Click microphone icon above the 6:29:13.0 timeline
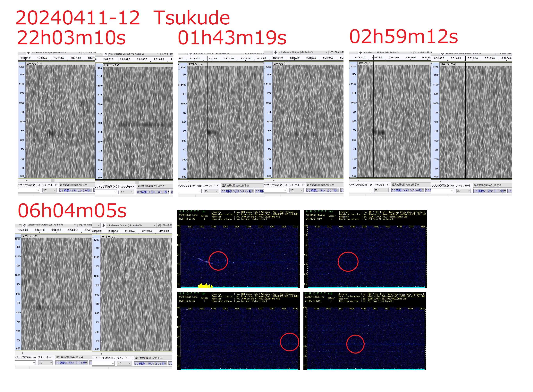533x392 pixels. pos(360,53)
